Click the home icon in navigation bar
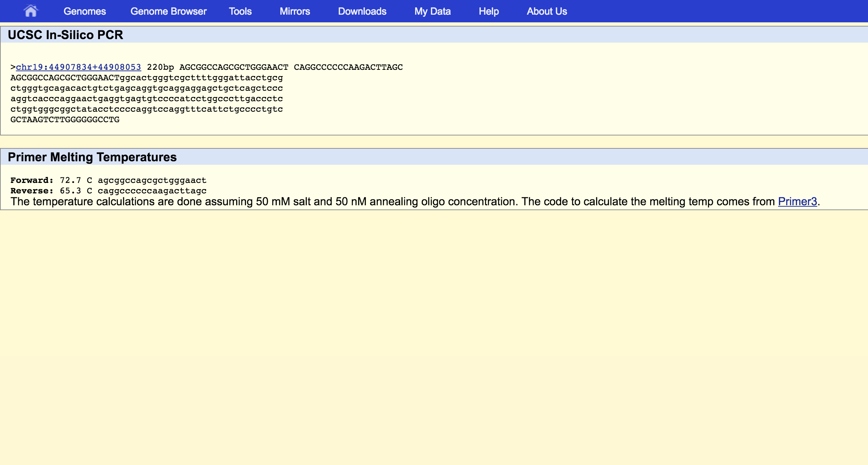The width and height of the screenshot is (868, 465). [30, 11]
